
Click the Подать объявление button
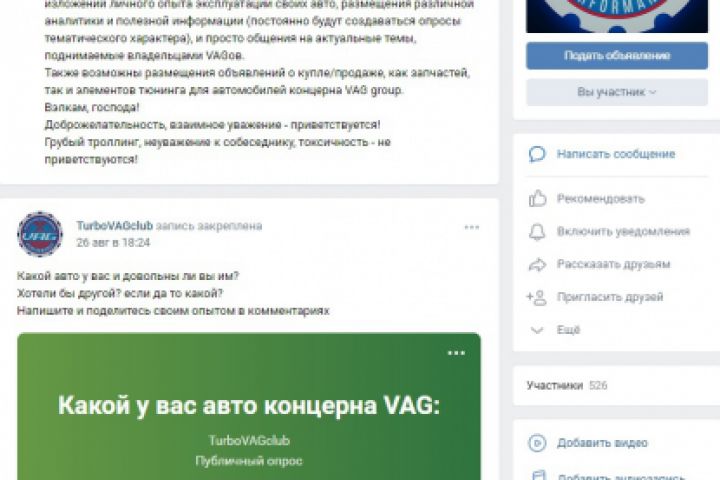pos(617,56)
